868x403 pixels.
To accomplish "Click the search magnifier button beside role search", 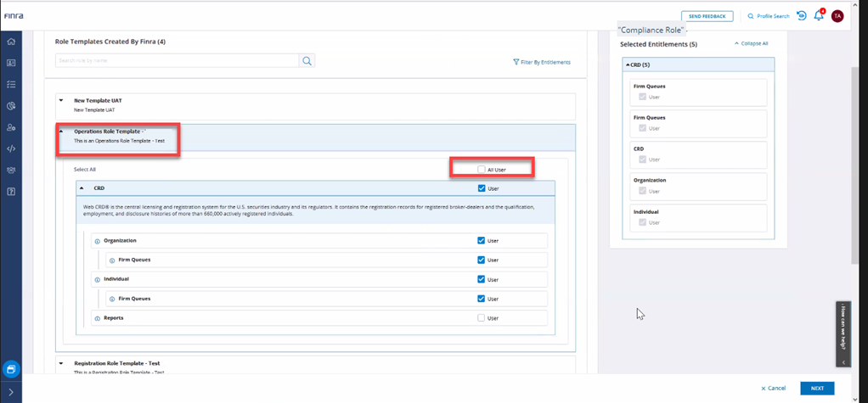I will 307,61.
